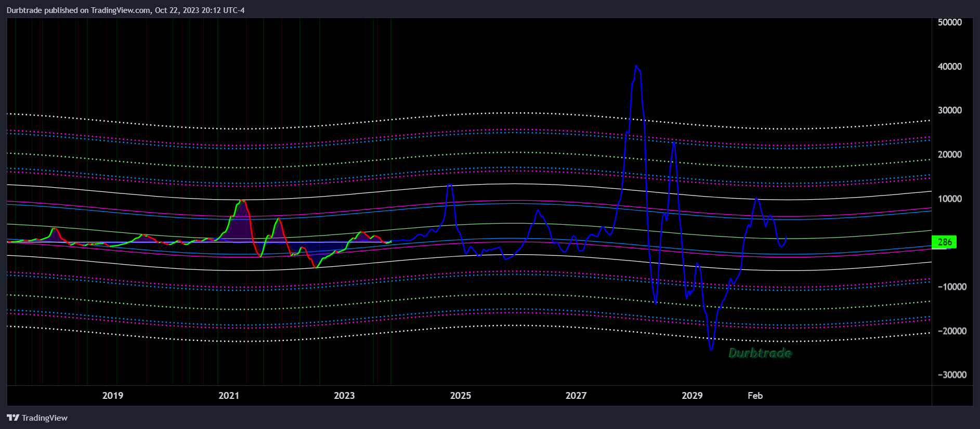
Task: Click the 20000 price axis label
Action: coord(950,154)
